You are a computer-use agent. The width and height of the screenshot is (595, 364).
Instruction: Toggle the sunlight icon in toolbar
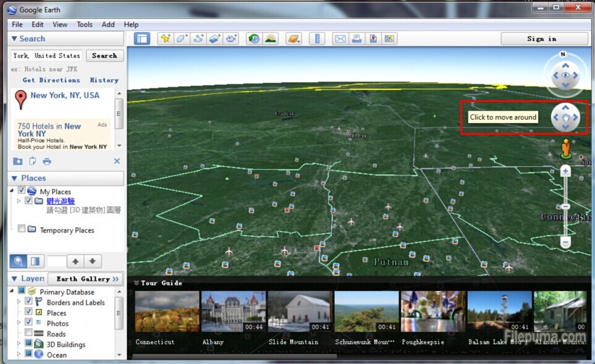271,38
